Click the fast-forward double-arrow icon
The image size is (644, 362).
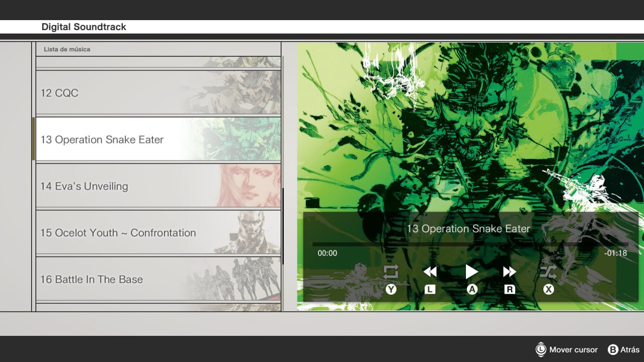[509, 272]
